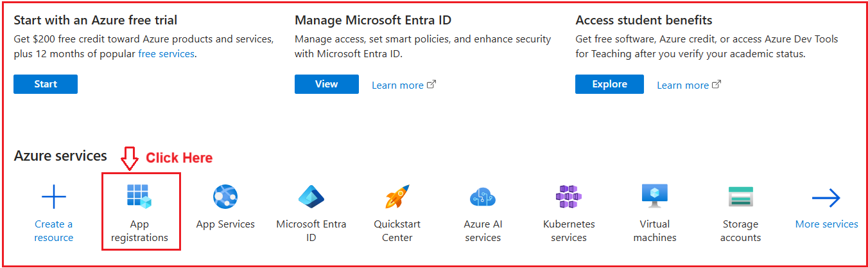
Task: Click the App registrations label
Action: coord(139,231)
